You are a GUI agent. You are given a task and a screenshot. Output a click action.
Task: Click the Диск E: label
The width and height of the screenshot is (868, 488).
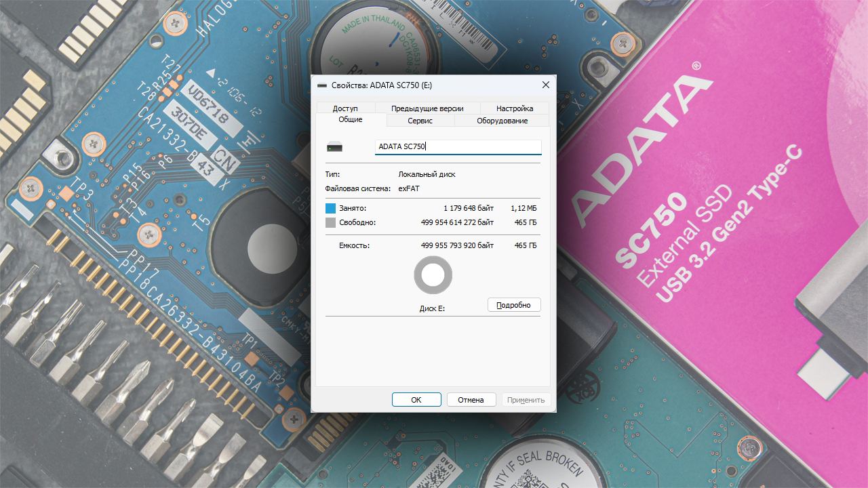point(433,308)
